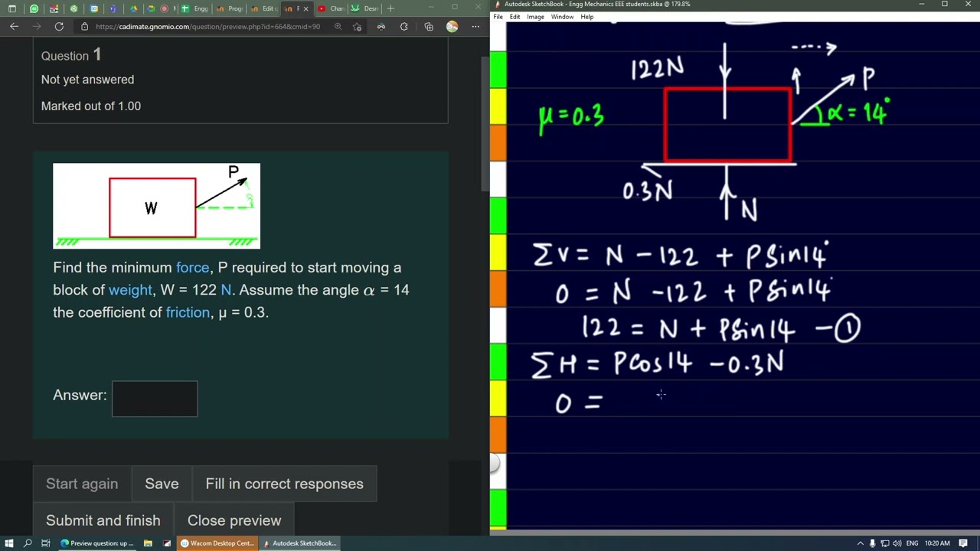Click the site lock icon in address bar
This screenshot has height=551, width=980.
84,27
